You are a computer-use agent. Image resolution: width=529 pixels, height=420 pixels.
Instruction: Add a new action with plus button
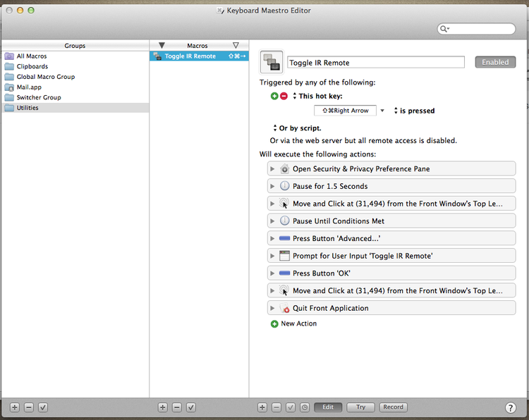pyautogui.click(x=262, y=407)
